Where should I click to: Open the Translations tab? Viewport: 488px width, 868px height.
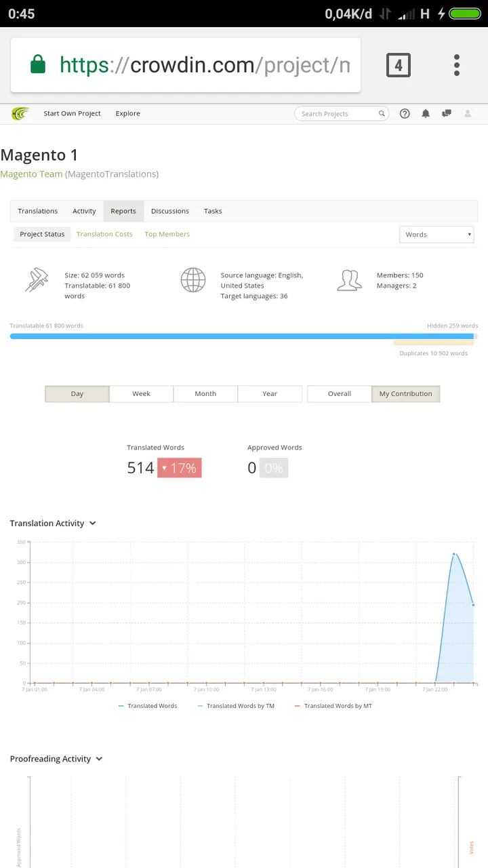point(38,211)
